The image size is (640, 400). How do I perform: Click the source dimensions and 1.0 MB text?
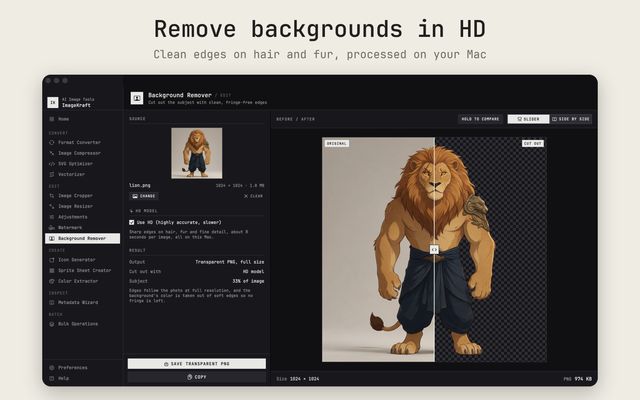tap(240, 186)
